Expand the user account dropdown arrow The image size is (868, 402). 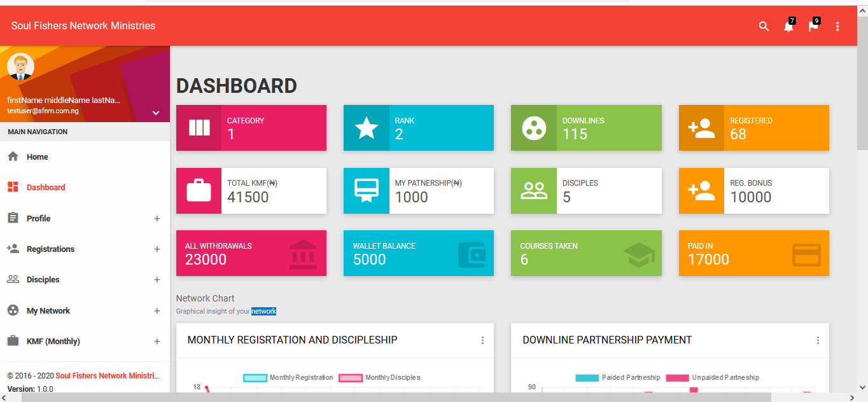156,113
